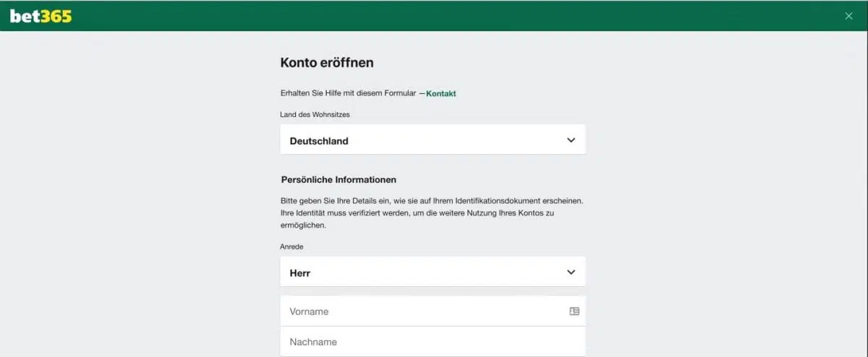Click the Anrede field label
Viewport: 868px width, 357px height.
tap(292, 246)
